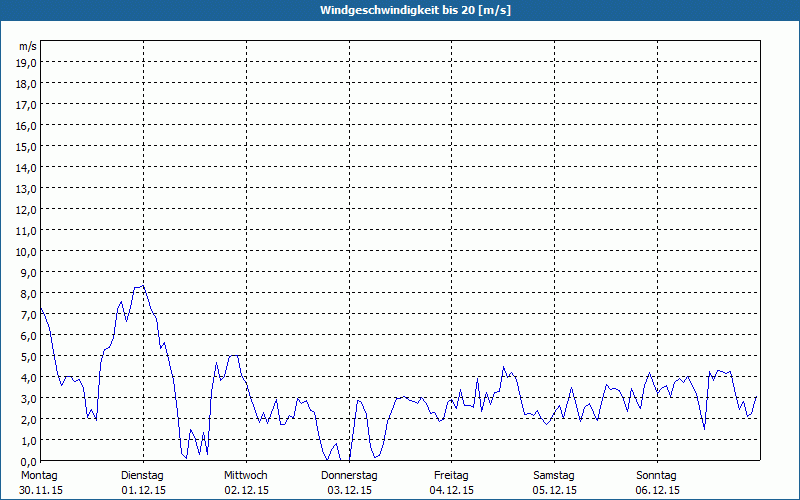Click the '03.12.15' date label
This screenshot has height=500, width=800.
tap(349, 490)
